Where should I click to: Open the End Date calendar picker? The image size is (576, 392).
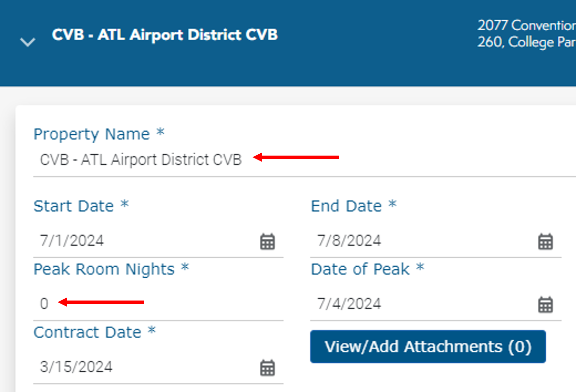[545, 242]
